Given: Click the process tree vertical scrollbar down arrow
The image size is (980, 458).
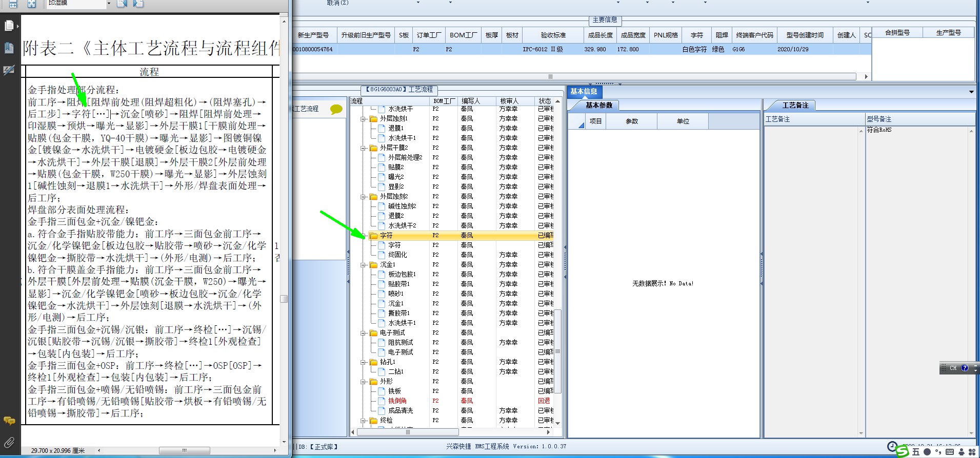Looking at the screenshot, I should tap(558, 424).
